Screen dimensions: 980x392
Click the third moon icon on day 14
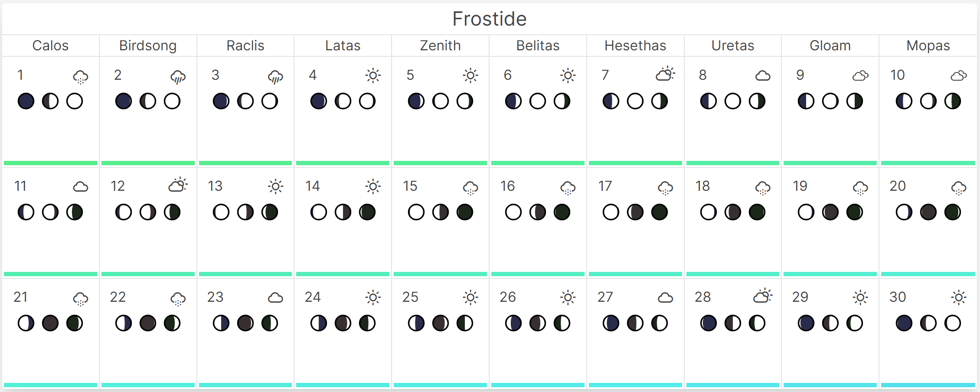pyautogui.click(x=367, y=212)
